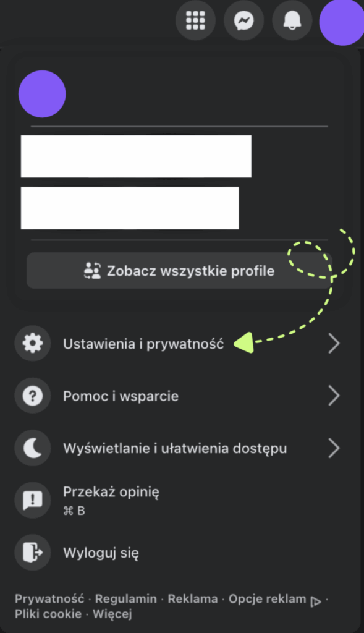The width and height of the screenshot is (364, 633).
Task: Open the Pliki cookie footer link
Action: 48,614
